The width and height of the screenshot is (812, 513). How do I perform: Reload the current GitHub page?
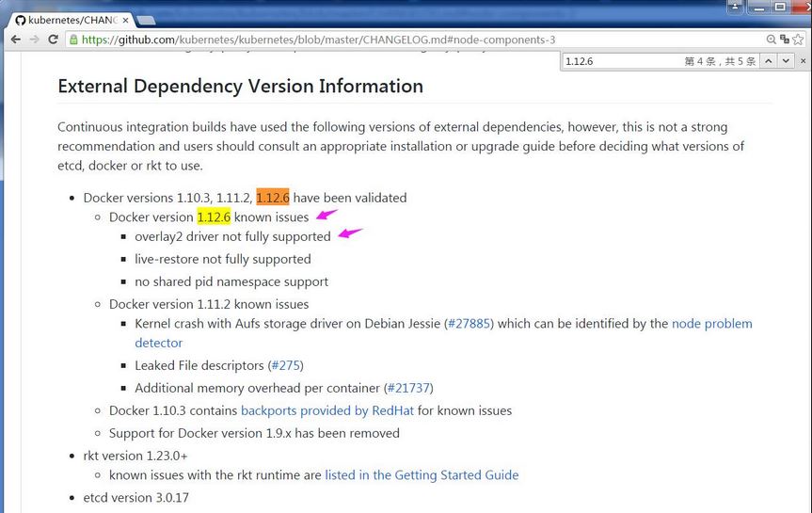[54, 40]
